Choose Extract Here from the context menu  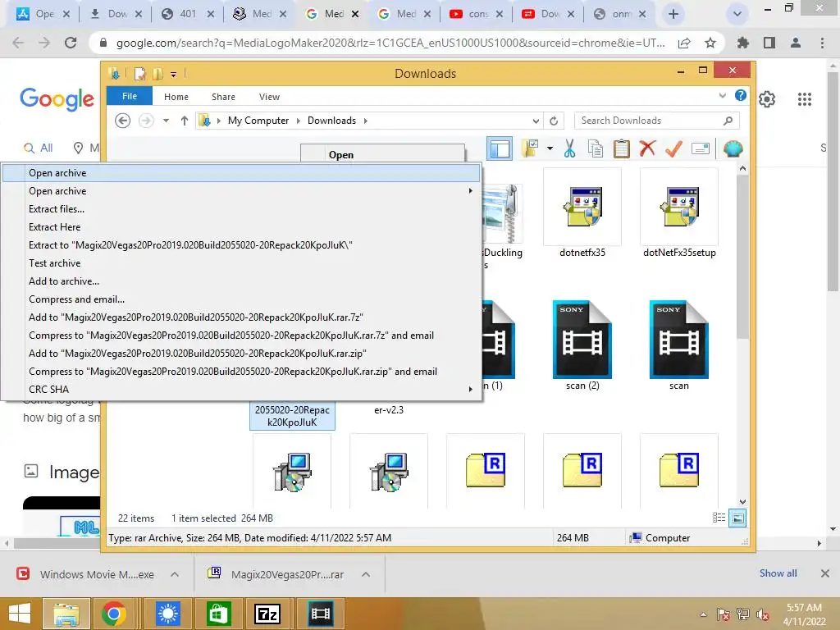coord(240,227)
